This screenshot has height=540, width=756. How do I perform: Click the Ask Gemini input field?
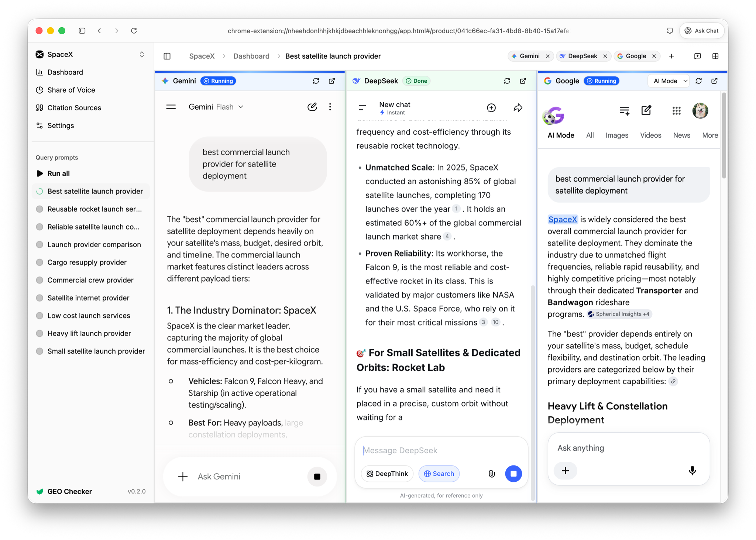point(249,477)
